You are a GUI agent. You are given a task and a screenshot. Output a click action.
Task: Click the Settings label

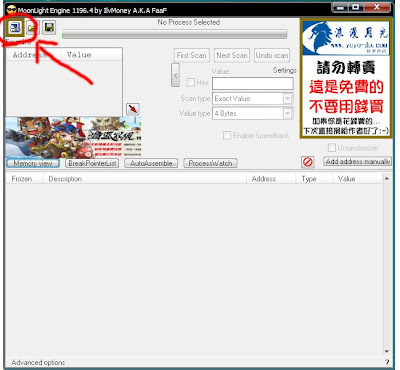285,70
